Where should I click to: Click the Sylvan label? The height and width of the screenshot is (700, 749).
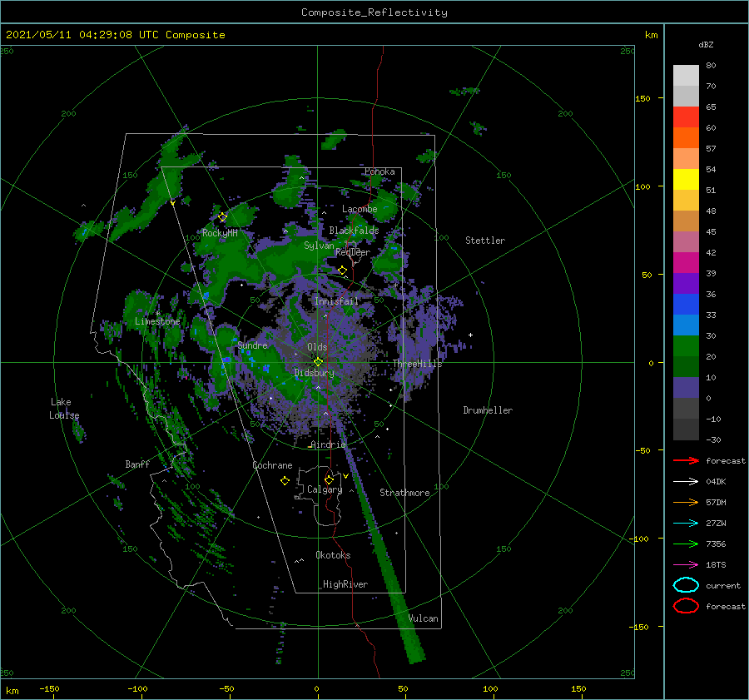click(x=319, y=246)
